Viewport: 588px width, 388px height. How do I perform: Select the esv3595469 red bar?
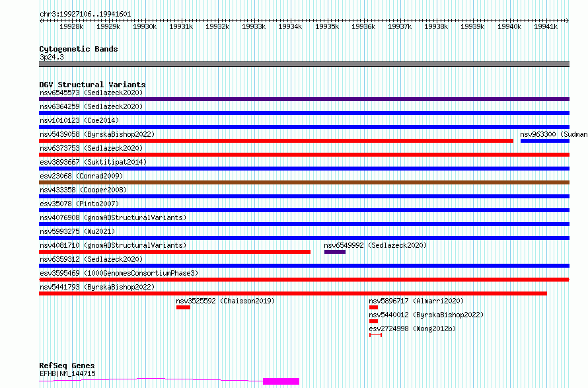(304, 280)
